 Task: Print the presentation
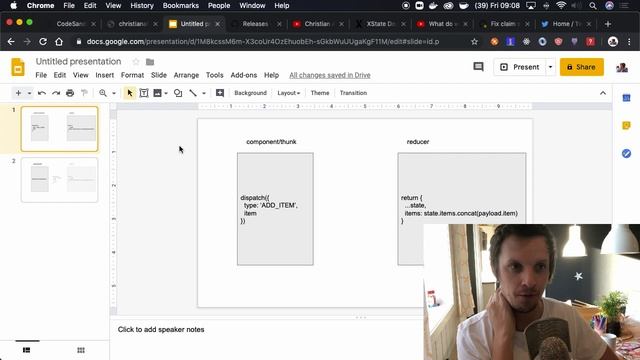[70, 93]
